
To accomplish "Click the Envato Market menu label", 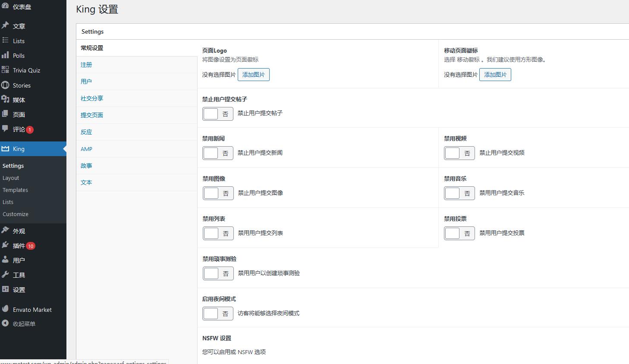I will pyautogui.click(x=32, y=310).
